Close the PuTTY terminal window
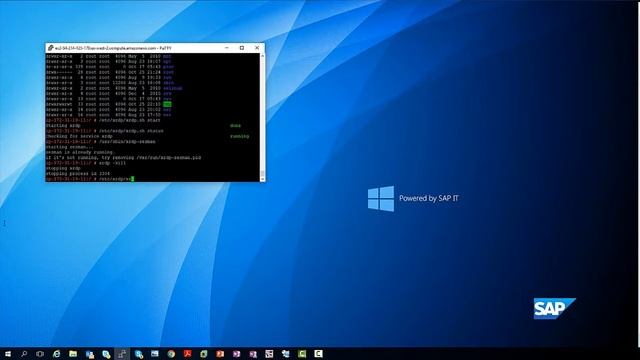This screenshot has height=360, width=640. point(257,48)
